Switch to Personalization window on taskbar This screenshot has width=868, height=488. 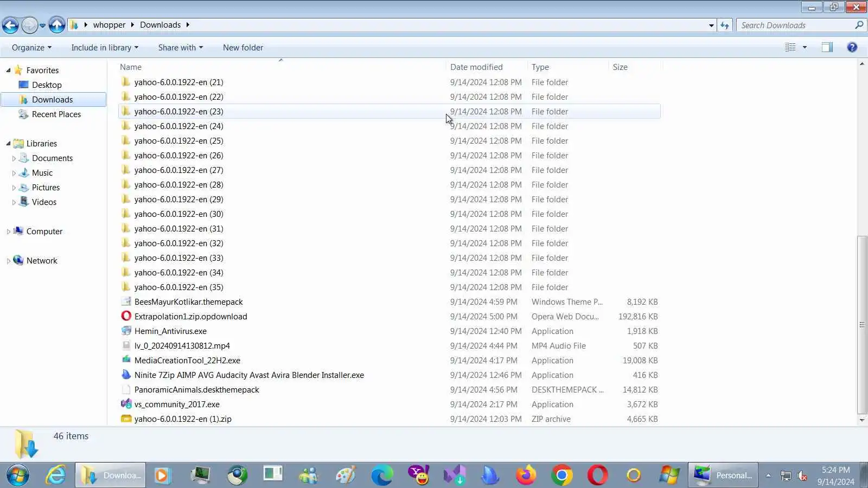point(723,476)
